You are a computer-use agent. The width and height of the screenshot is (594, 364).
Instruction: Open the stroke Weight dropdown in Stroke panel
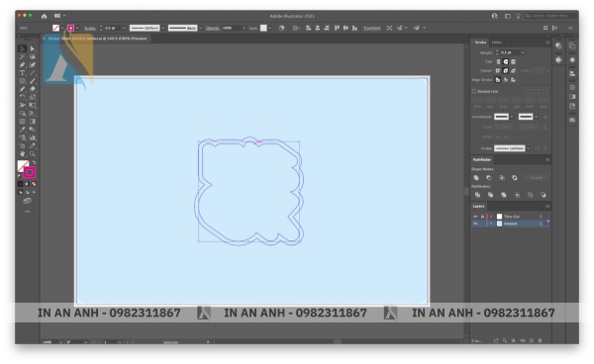click(x=523, y=52)
